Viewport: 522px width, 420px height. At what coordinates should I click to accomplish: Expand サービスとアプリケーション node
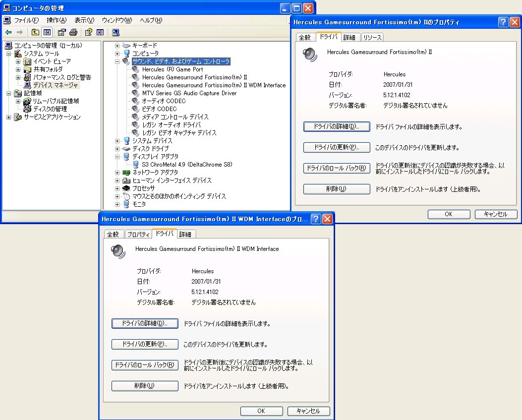tap(9, 117)
